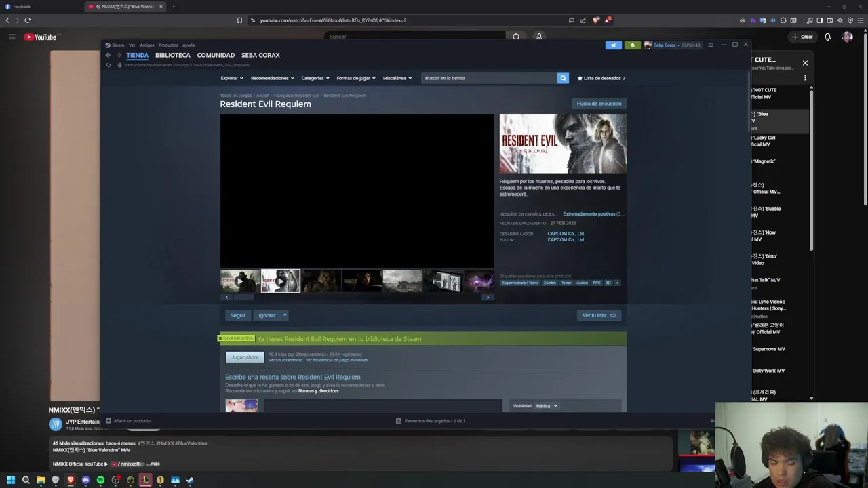Image resolution: width=868 pixels, height=488 pixels.
Task: Expand more tags with plus button
Action: pyautogui.click(x=616, y=283)
